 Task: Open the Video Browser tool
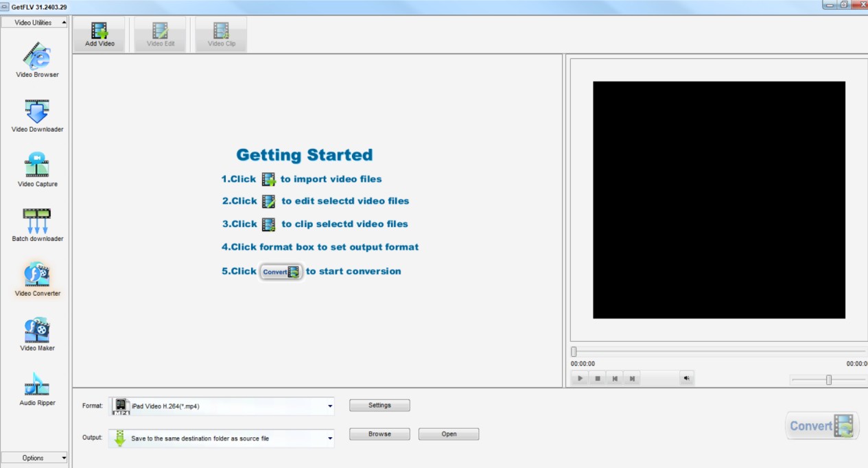(37, 58)
